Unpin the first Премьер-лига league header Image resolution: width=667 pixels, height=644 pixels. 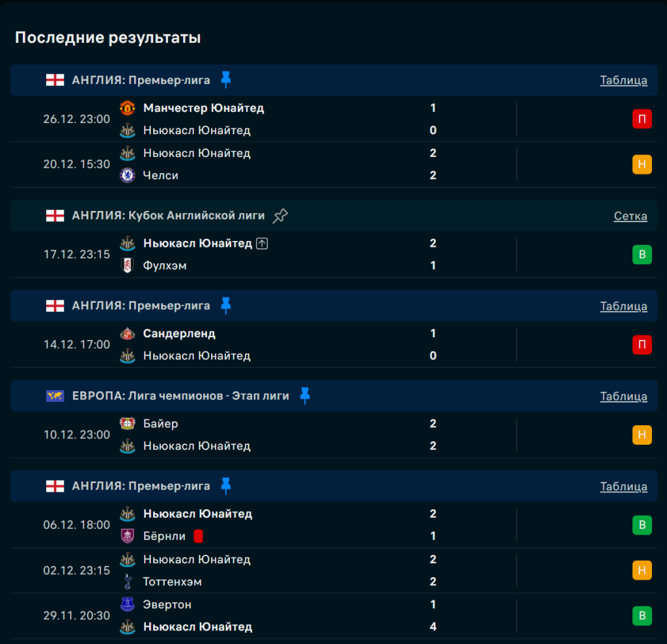(225, 79)
